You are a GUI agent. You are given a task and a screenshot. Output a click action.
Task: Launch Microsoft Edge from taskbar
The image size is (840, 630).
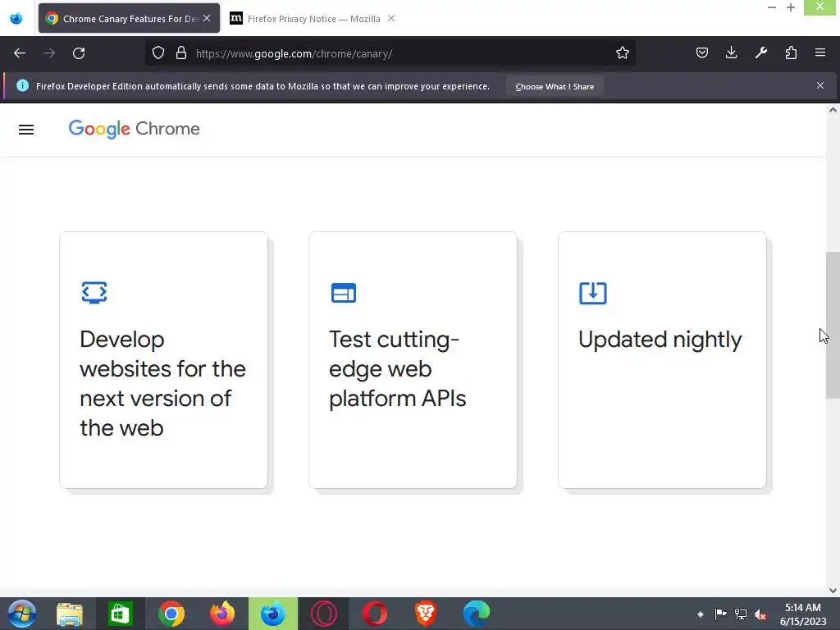477,614
